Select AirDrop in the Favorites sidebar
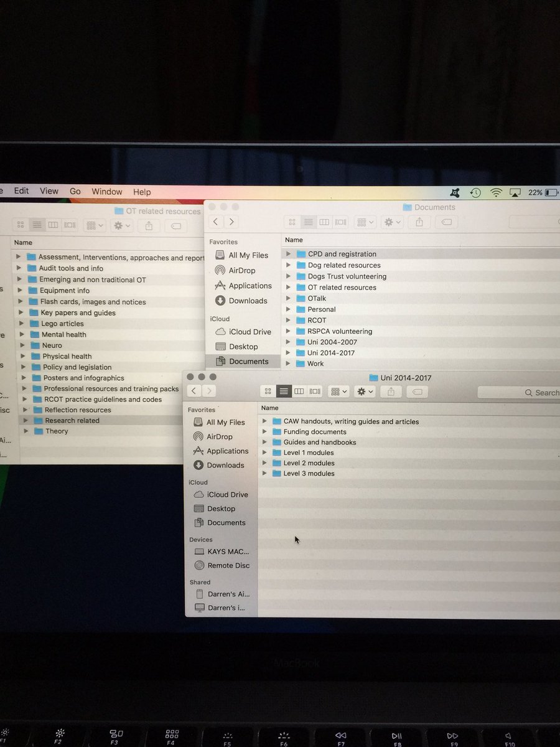560x747 pixels. 250,270
